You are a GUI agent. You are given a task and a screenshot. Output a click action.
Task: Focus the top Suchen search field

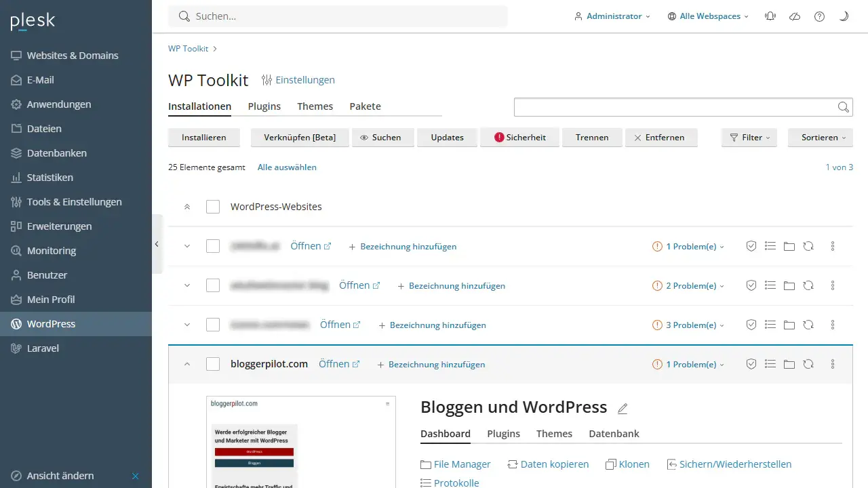tap(338, 16)
